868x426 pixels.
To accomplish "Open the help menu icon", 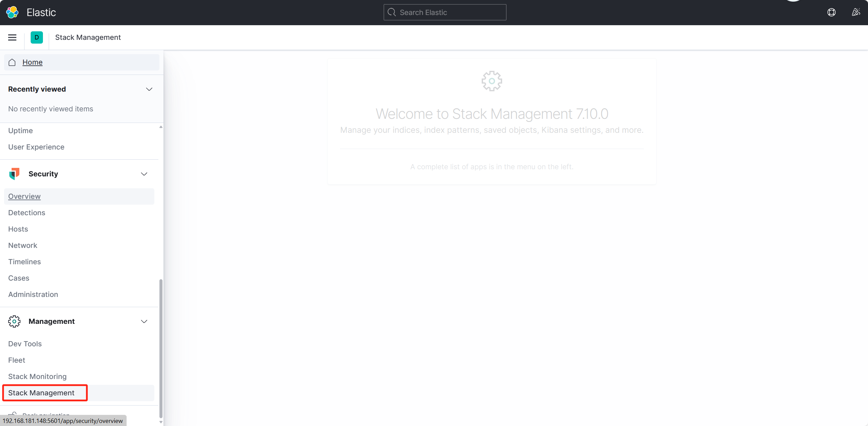I will (831, 12).
